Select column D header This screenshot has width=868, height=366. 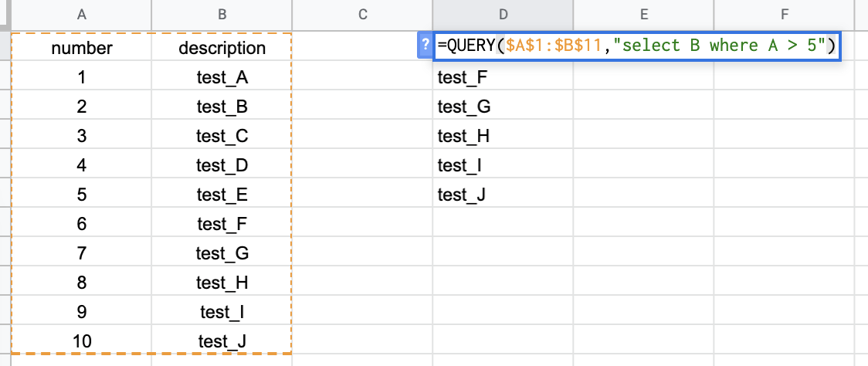coord(504,15)
